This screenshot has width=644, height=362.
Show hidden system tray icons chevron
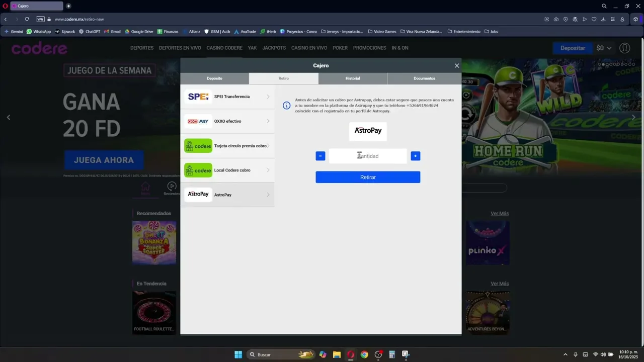tap(565, 354)
